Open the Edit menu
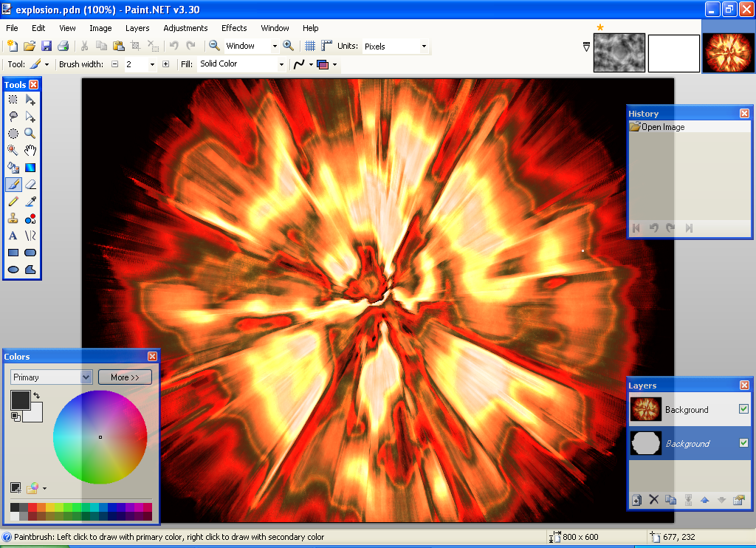The height and width of the screenshot is (548, 756). [x=38, y=28]
